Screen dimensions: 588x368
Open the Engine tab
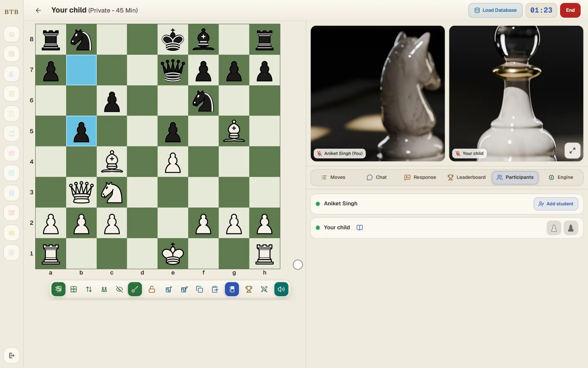tap(561, 177)
